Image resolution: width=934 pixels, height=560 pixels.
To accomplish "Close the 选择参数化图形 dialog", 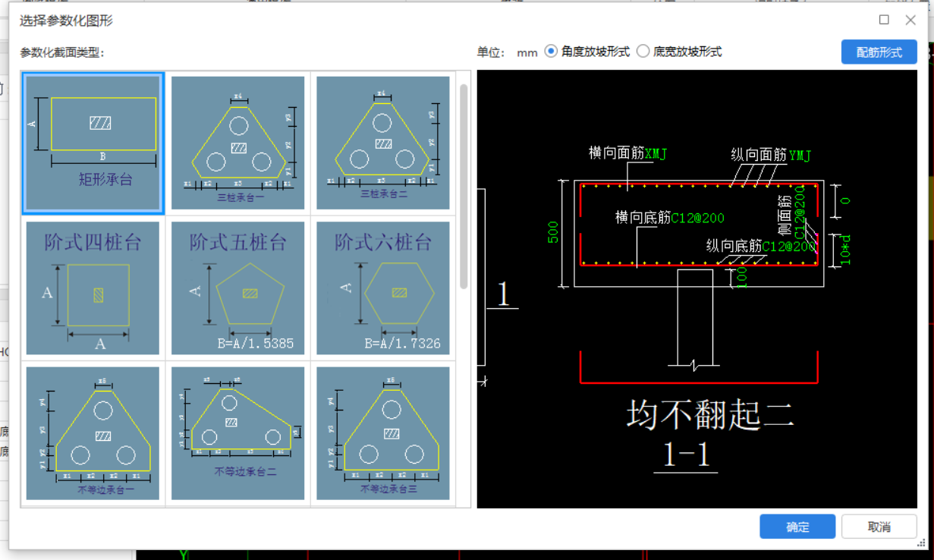I will 910,20.
